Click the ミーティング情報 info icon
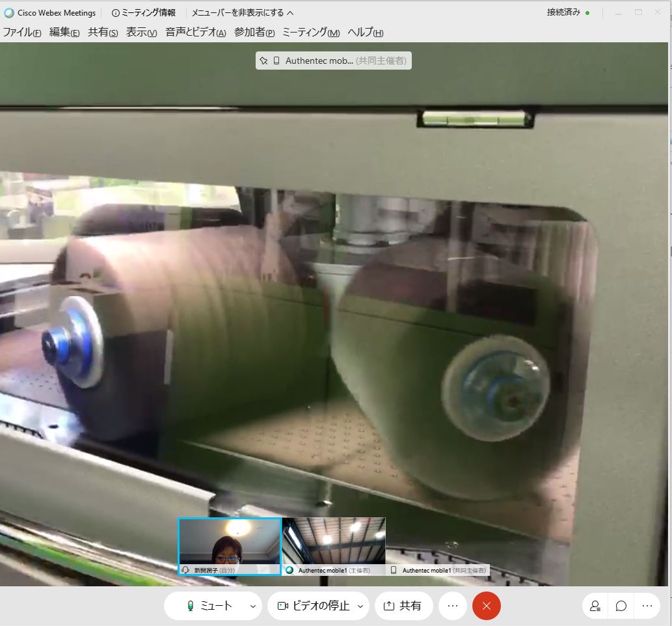Viewport: 672px width, 626px height. [x=116, y=13]
